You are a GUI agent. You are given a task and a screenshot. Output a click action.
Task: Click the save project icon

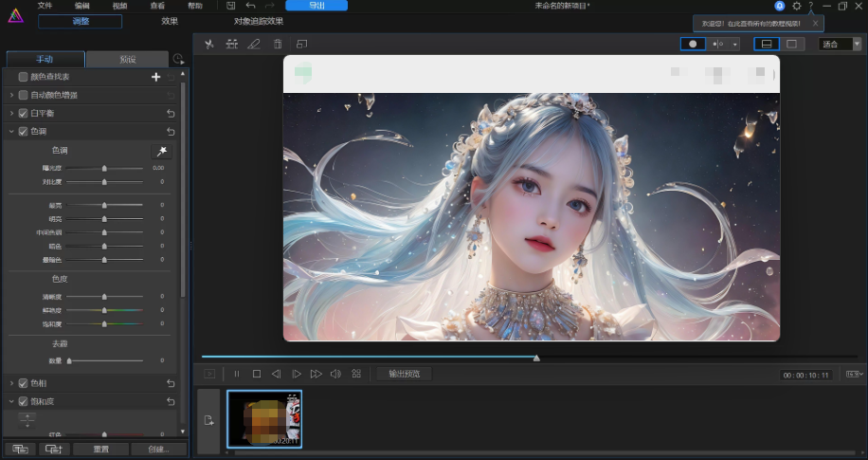[x=231, y=6]
